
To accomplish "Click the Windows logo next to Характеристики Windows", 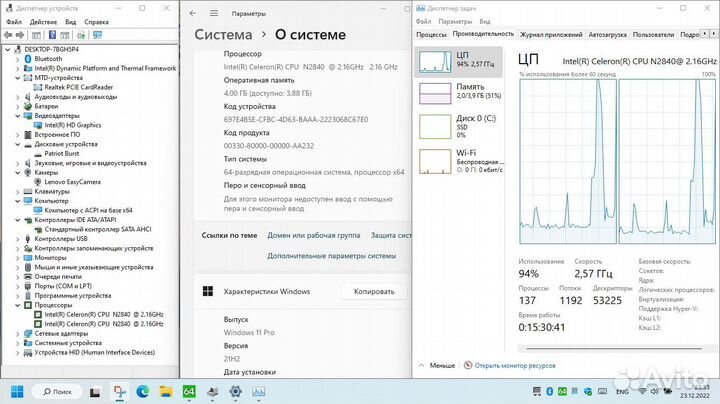I will pos(208,291).
